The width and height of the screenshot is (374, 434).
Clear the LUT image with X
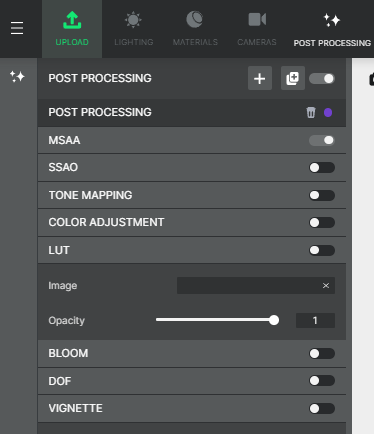pyautogui.click(x=326, y=286)
